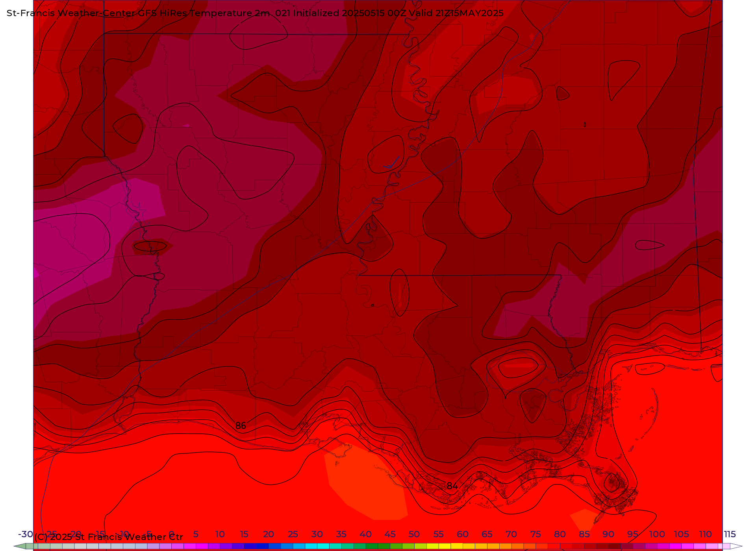
Task: Pick the yellow swatch under the 60 label
Action: coord(457,546)
